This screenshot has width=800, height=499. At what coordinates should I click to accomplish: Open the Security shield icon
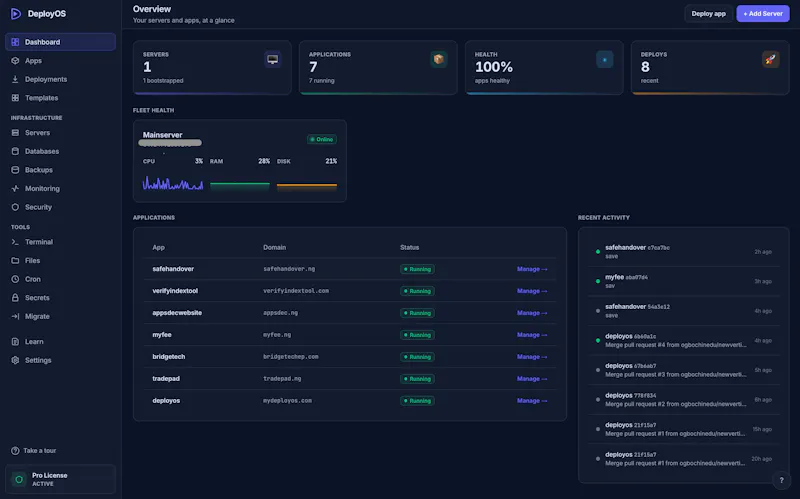tap(15, 207)
